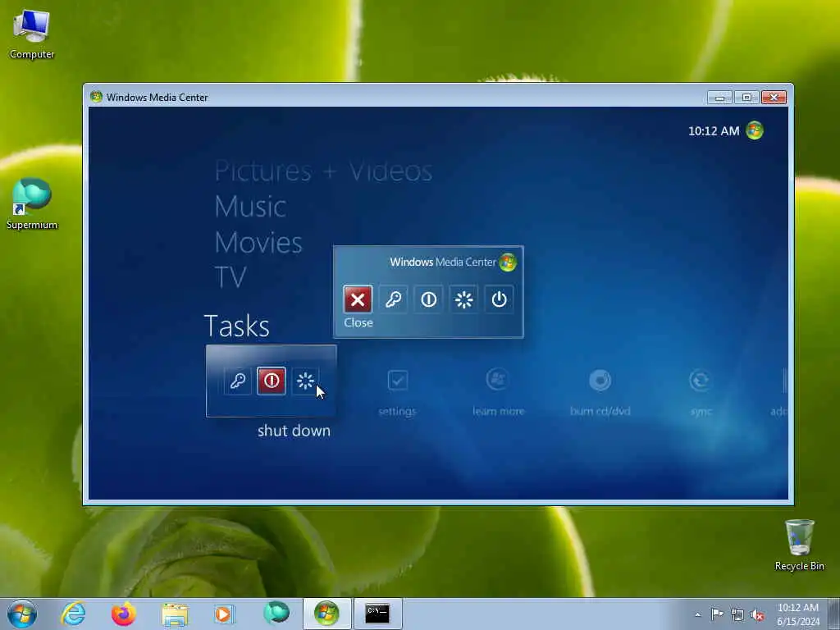Select the Music menu heading
The height and width of the screenshot is (630, 840).
(x=250, y=207)
